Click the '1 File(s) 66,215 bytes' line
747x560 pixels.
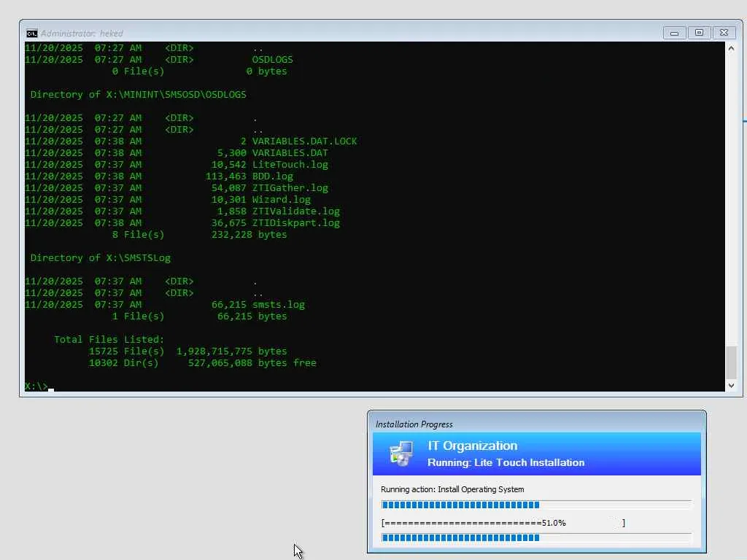[x=200, y=316]
